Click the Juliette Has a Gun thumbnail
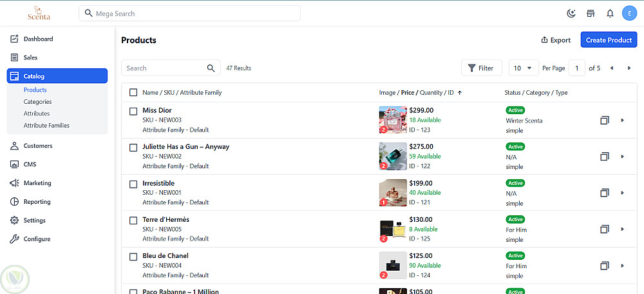This screenshot has width=644, height=294. 393,156
